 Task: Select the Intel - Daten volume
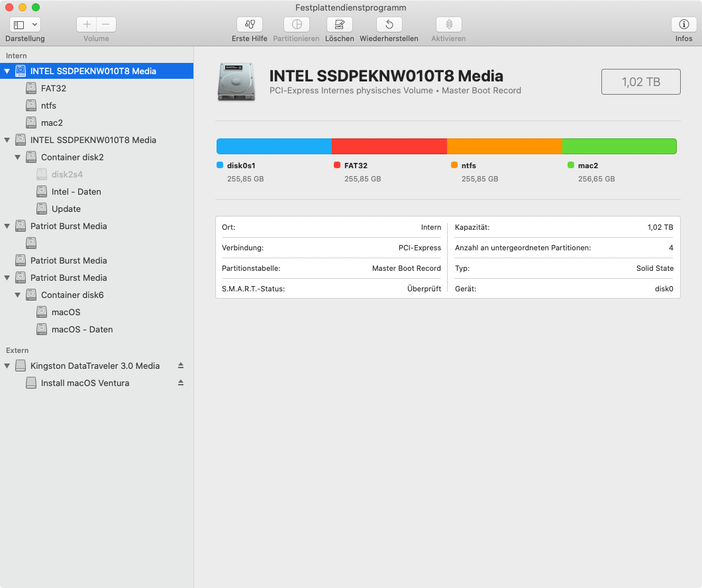76,191
